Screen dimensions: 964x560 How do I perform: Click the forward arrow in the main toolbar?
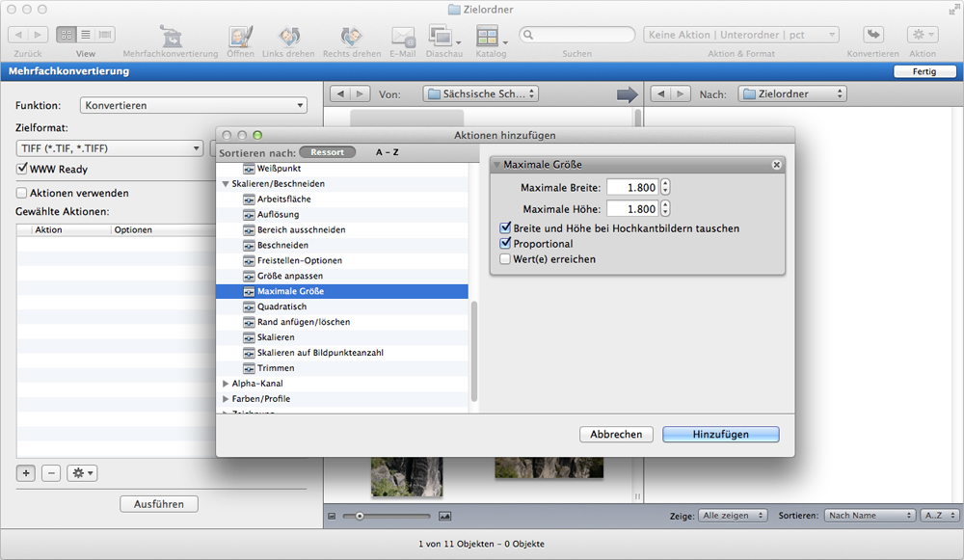[x=38, y=35]
